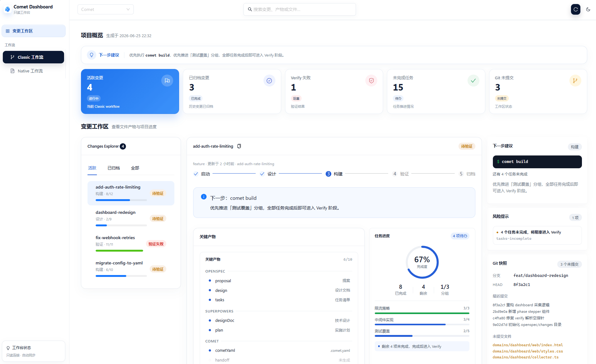The image size is (596, 364).
Task: Click the 启动 step checkmark
Action: tap(196, 174)
